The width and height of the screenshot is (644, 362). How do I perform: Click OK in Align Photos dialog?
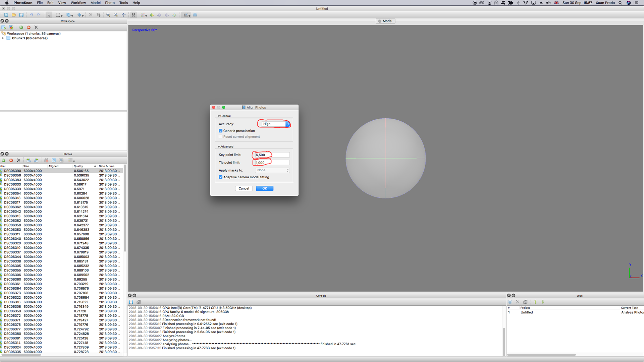coord(265,188)
